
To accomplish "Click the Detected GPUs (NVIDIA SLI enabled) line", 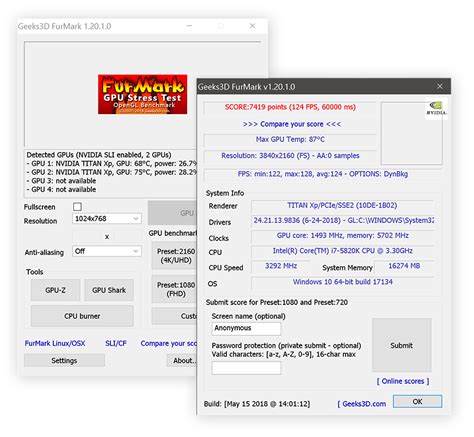I will click(99, 155).
